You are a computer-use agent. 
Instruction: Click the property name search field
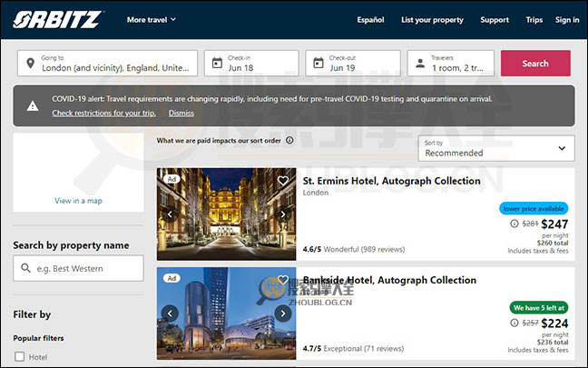78,268
